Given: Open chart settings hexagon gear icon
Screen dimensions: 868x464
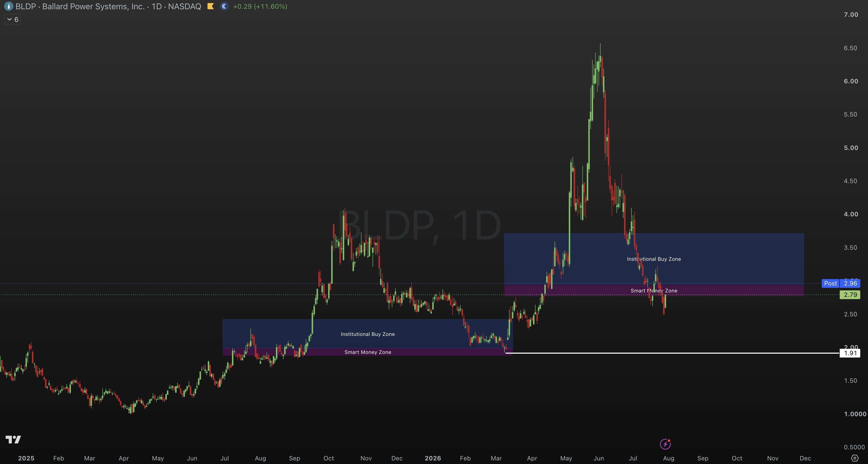Looking at the screenshot, I should 855,458.
